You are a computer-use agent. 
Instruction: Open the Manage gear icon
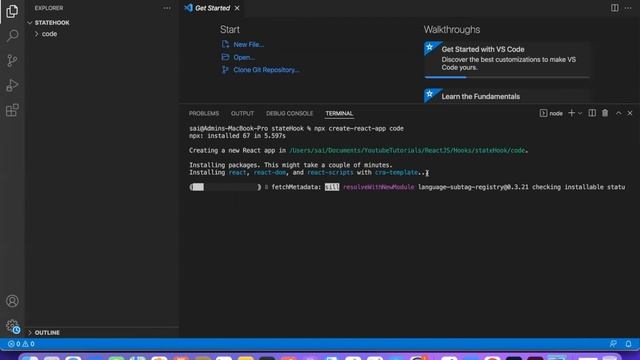point(12,326)
